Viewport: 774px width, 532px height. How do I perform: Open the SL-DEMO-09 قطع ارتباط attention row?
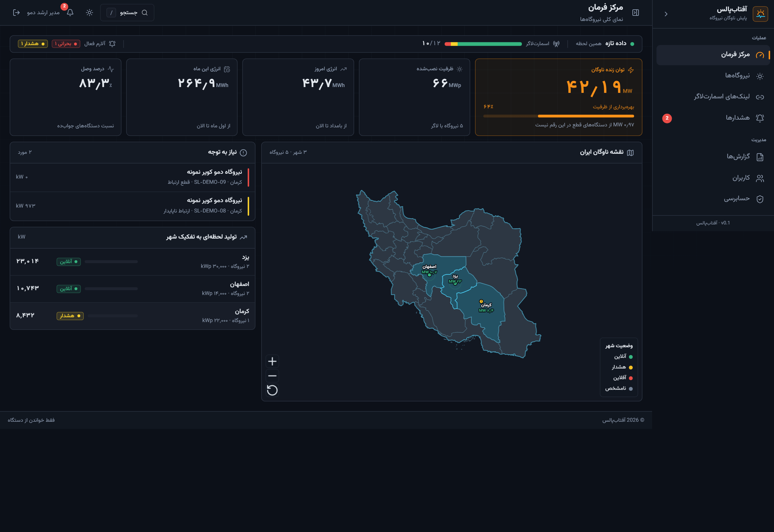pyautogui.click(x=133, y=177)
